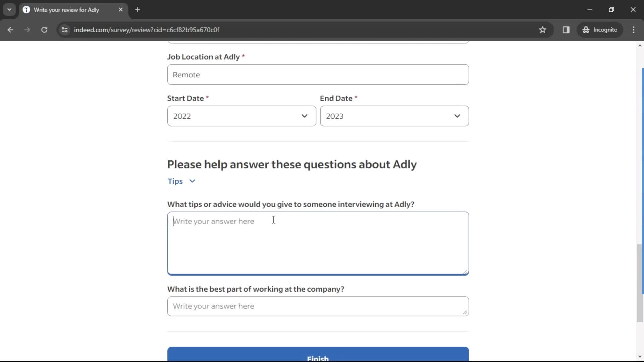The image size is (644, 362).
Task: Open the End Date year dropdown
Action: [x=394, y=116]
